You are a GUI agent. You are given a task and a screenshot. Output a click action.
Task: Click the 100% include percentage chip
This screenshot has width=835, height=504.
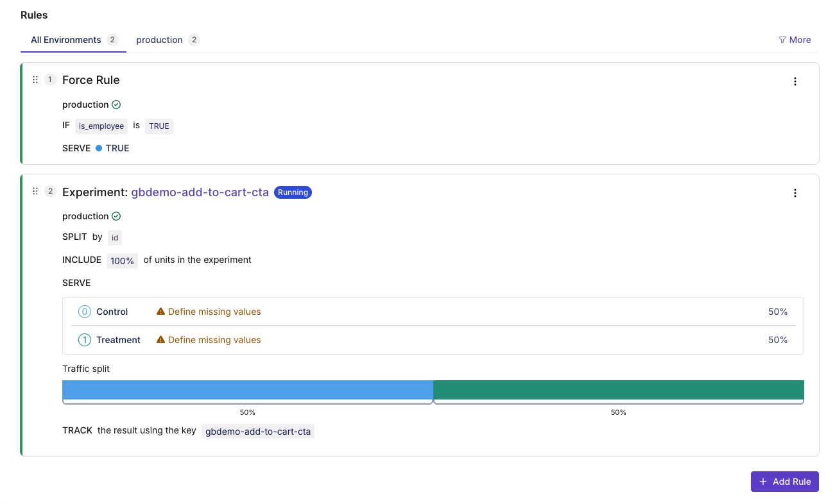point(122,260)
